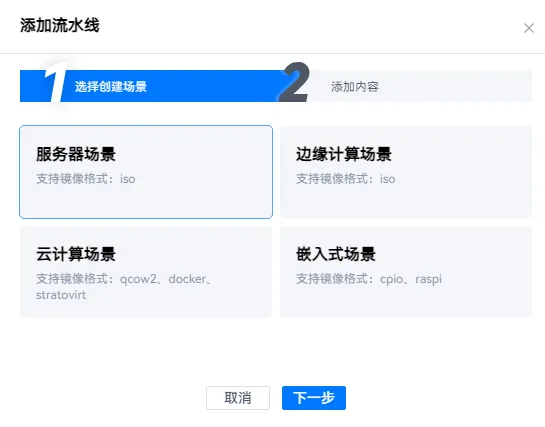Click the 边缘计算场景 heading text

344,154
